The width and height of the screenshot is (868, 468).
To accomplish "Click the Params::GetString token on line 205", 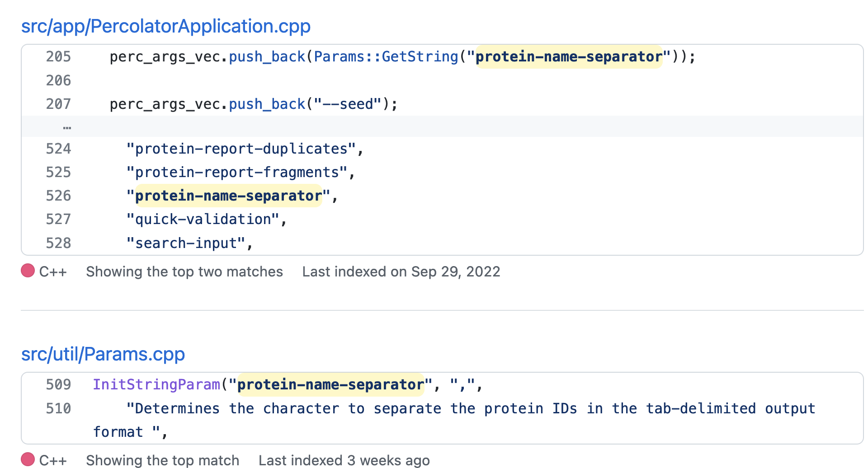I will pos(387,56).
